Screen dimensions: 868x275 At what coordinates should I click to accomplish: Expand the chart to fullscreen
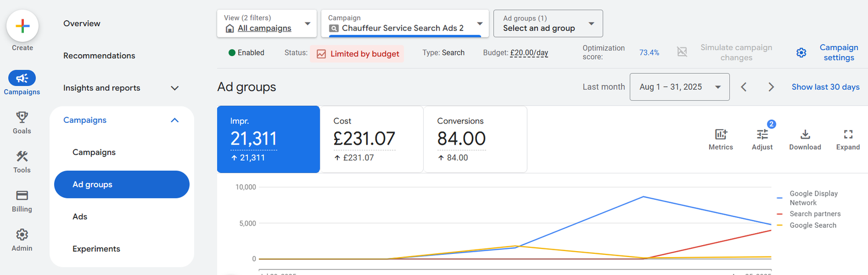tap(848, 134)
